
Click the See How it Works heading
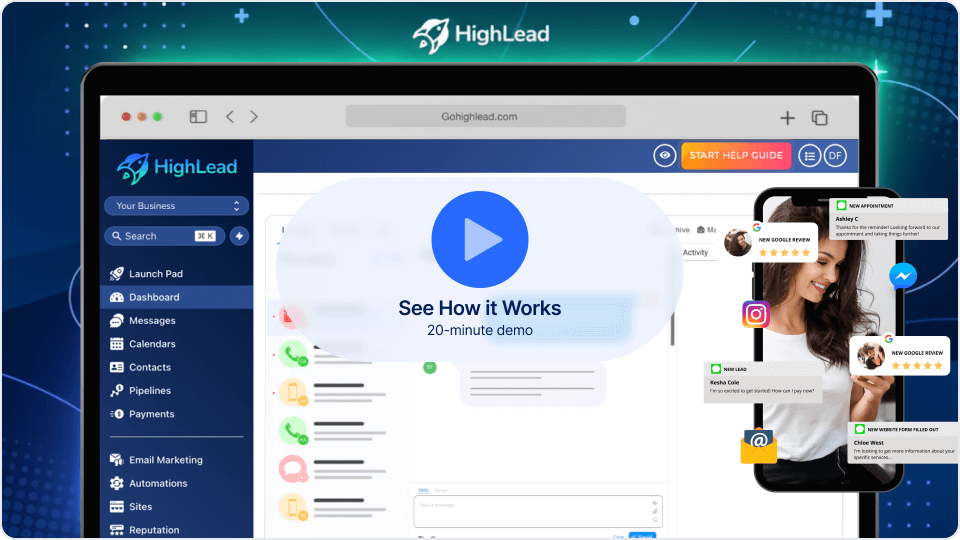[x=479, y=308]
